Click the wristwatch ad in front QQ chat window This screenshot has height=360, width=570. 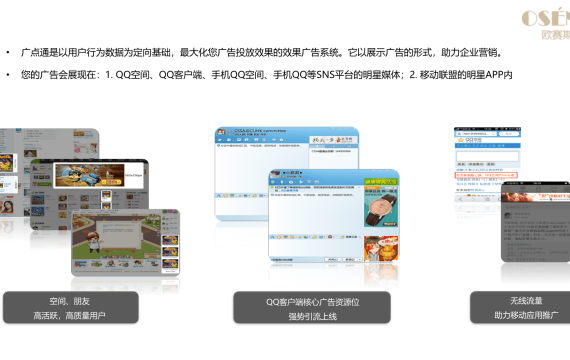[x=381, y=206]
